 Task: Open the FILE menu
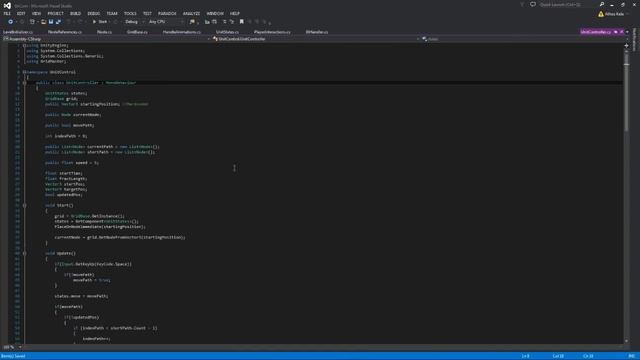pos(7,13)
